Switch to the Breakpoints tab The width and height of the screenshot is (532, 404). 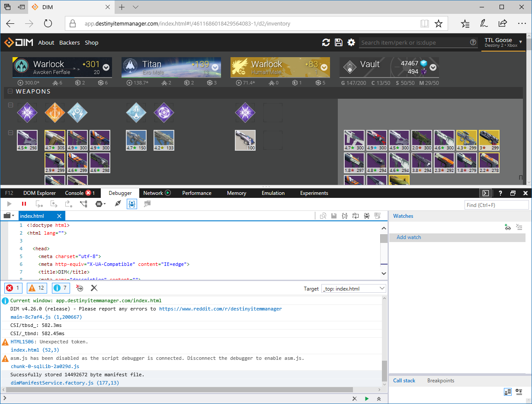pyautogui.click(x=440, y=381)
